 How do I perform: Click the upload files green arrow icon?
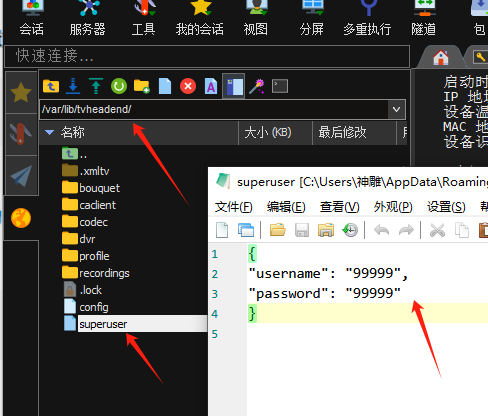pyautogui.click(x=96, y=86)
